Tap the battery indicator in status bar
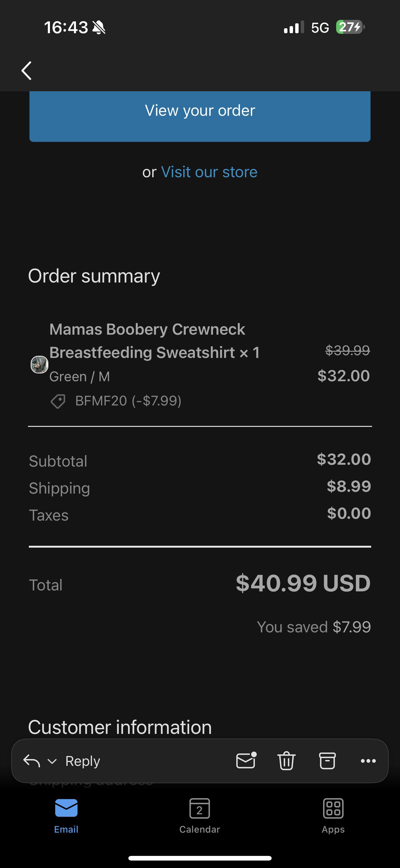 (350, 27)
